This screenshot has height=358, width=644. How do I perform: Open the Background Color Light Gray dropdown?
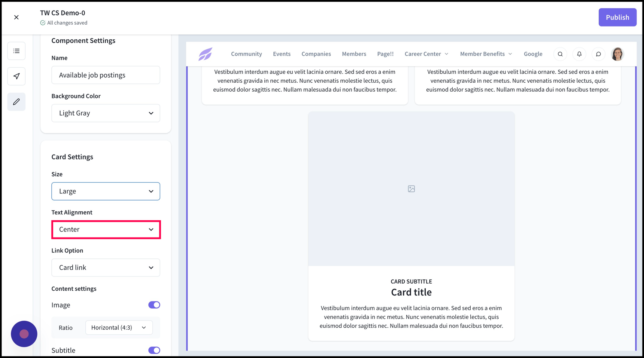click(106, 113)
